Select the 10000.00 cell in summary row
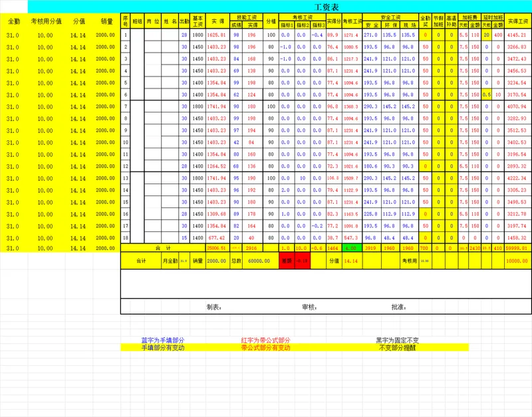Screen dimensions: 532x417 517,261
